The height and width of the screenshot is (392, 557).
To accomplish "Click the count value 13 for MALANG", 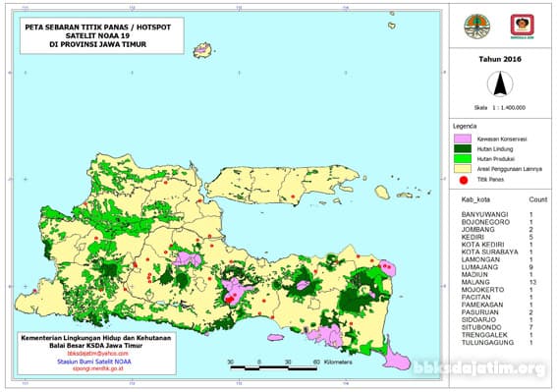I will point(532,282).
